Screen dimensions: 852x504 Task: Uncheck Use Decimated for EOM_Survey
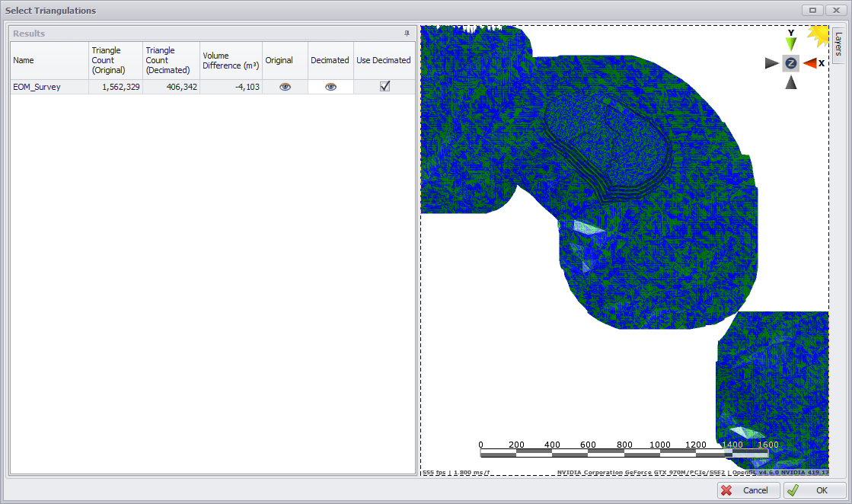385,87
